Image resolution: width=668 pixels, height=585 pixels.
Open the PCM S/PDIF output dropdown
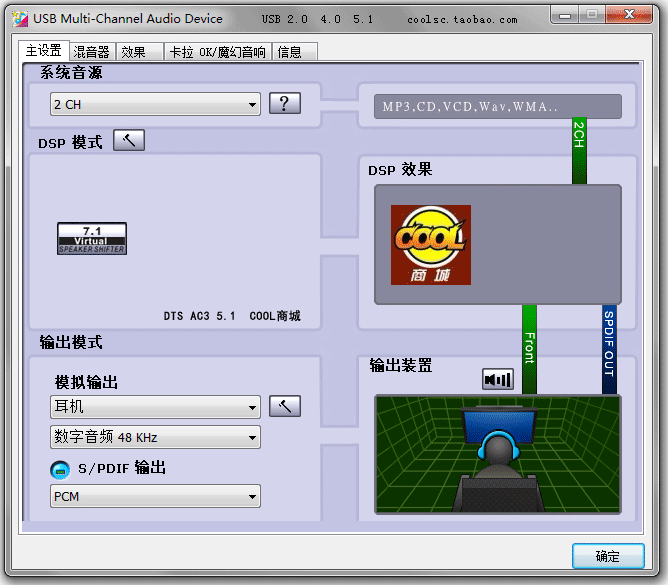[x=155, y=496]
